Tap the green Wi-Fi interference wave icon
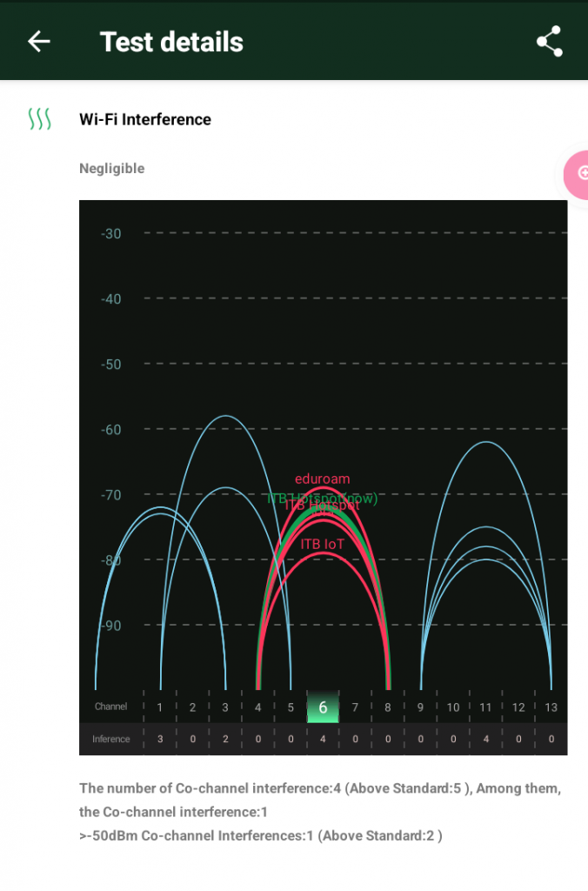Screen dimensions: 588x891 (40, 119)
